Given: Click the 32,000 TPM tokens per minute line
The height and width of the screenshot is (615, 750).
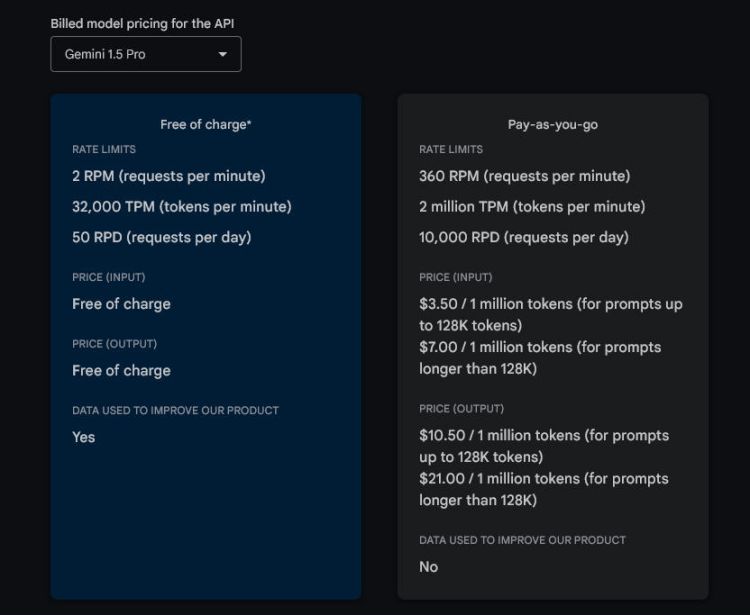Looking at the screenshot, I should (x=182, y=207).
